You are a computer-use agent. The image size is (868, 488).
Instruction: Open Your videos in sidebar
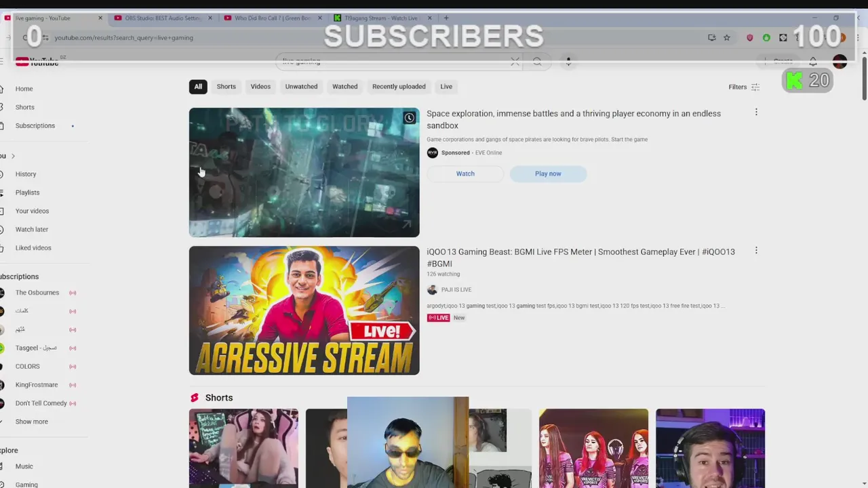tap(32, 211)
